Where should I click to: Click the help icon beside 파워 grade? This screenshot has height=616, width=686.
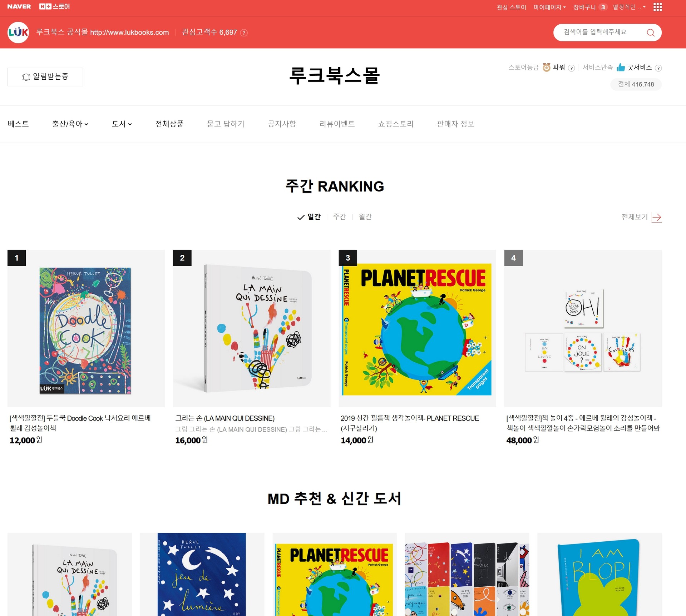[x=571, y=68]
